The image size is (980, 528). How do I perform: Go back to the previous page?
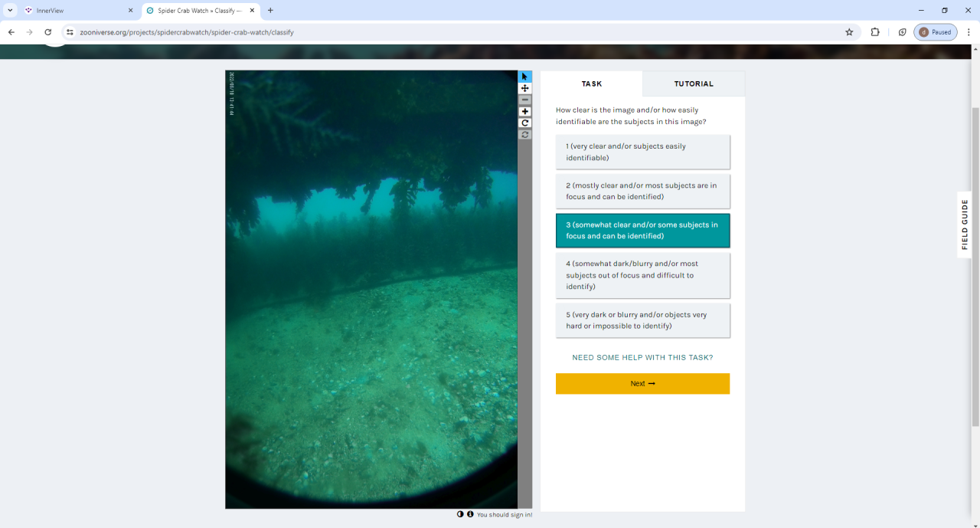point(11,32)
